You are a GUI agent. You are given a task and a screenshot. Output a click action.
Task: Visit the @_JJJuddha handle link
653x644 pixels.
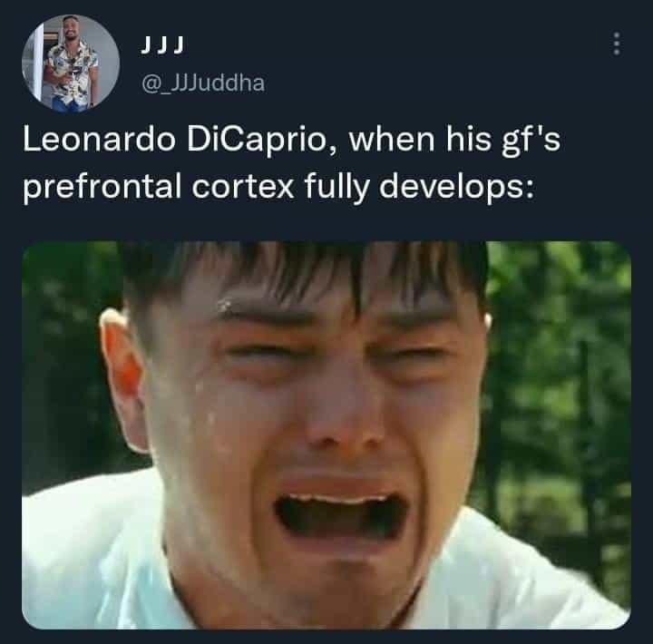point(203,83)
